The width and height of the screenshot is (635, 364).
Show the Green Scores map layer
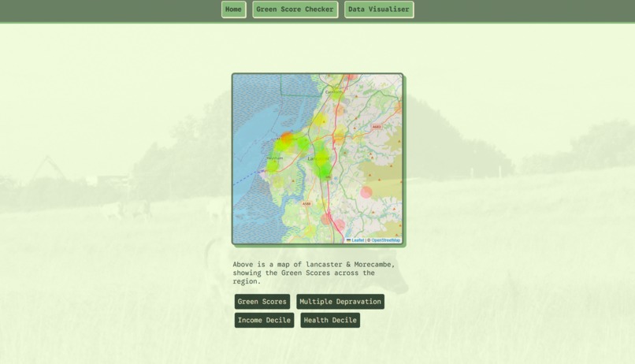coord(262,302)
